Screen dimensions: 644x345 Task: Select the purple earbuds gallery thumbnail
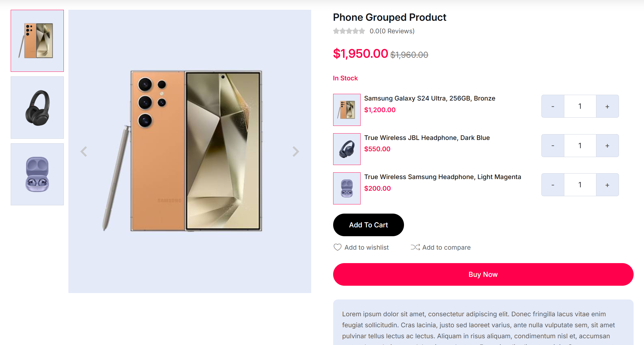37,174
